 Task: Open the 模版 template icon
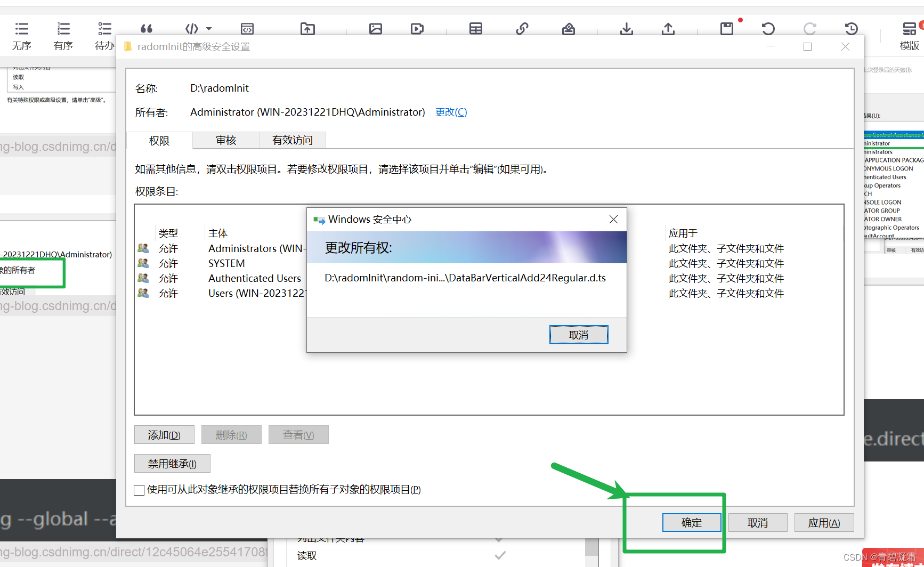point(910,36)
